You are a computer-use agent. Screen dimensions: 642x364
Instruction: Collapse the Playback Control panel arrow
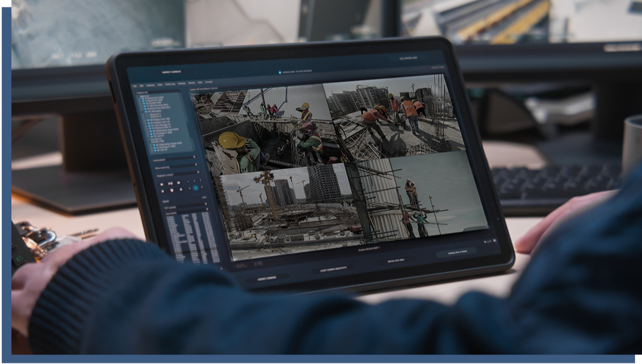coord(198,172)
